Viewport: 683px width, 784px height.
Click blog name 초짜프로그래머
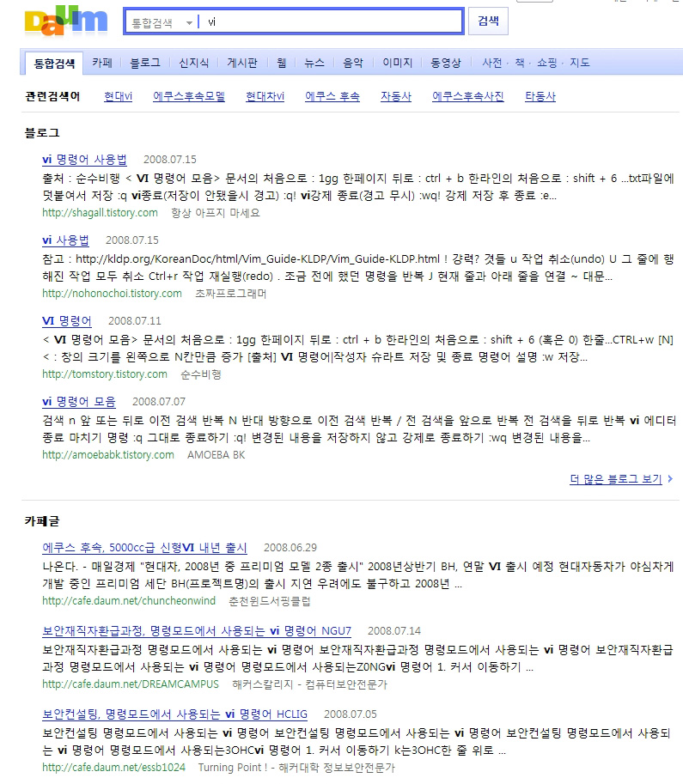click(230, 294)
